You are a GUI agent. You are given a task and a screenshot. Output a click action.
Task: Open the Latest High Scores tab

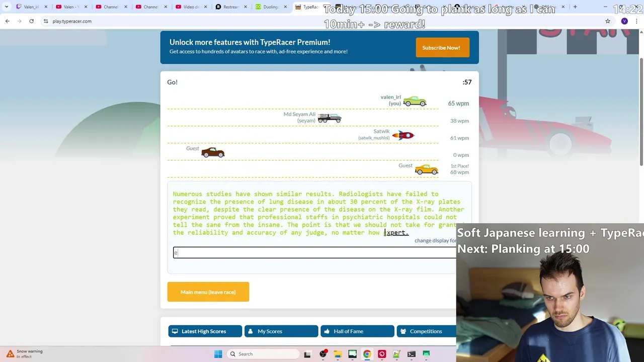(x=205, y=331)
